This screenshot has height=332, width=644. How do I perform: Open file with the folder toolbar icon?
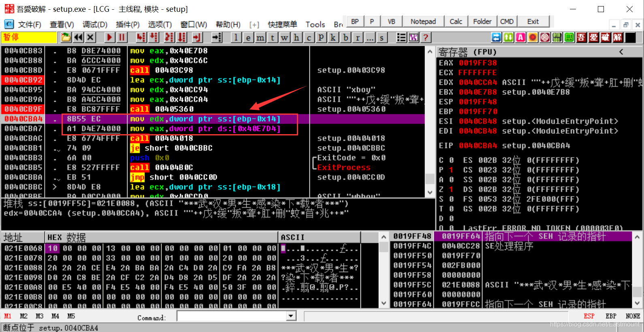coord(66,38)
